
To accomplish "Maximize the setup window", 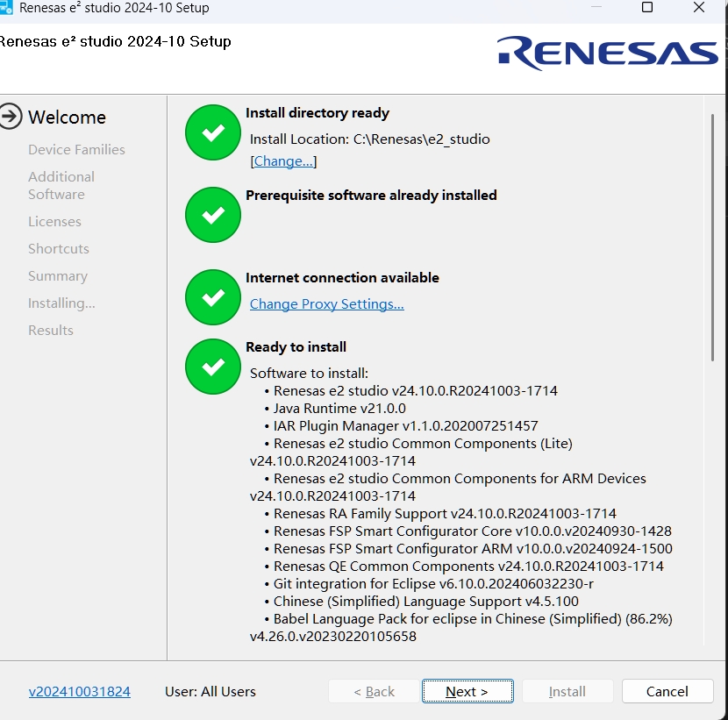I will pos(647,9).
